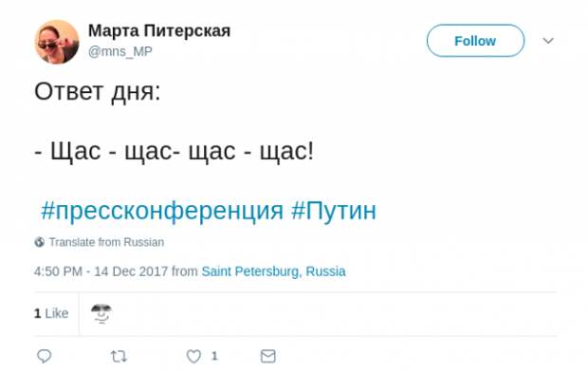Click the globe icon beside Translate

(40, 242)
